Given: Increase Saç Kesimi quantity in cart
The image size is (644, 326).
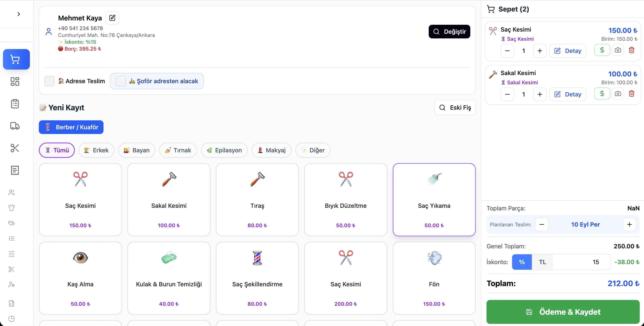Looking at the screenshot, I should pos(540,51).
